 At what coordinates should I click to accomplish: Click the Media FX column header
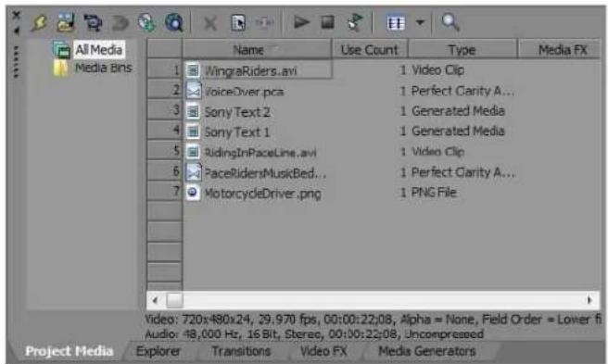pos(559,50)
